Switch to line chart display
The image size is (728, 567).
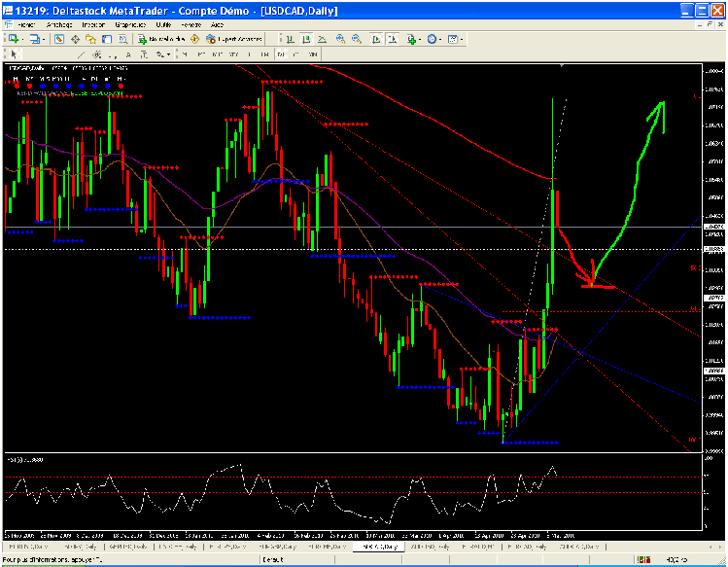tap(322, 39)
